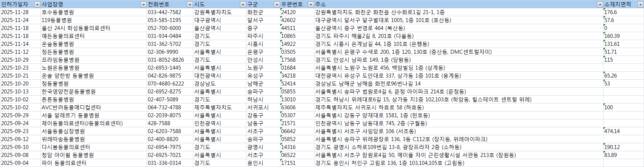644x167 pixels.
Task: Select the 서귀포시 district cell
Action: pos(263,107)
